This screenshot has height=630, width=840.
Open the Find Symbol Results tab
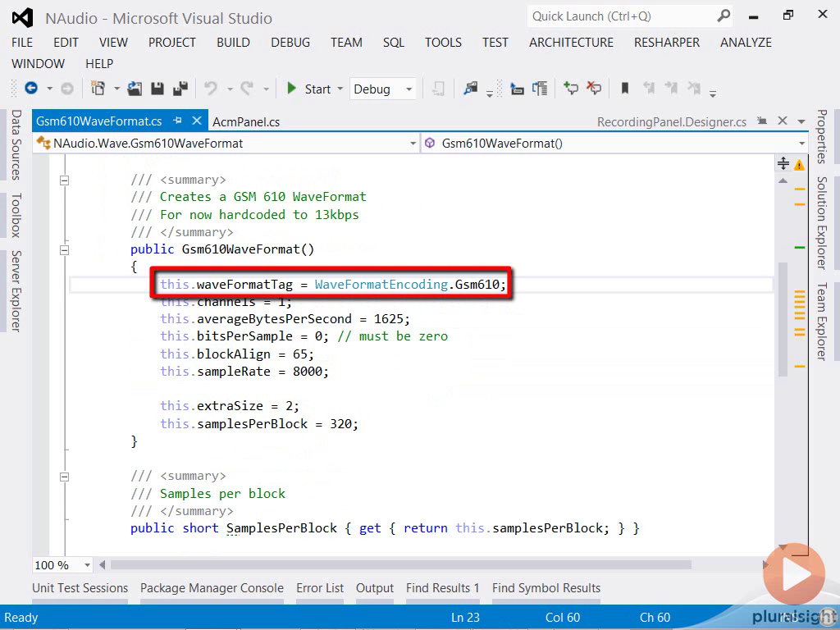546,588
